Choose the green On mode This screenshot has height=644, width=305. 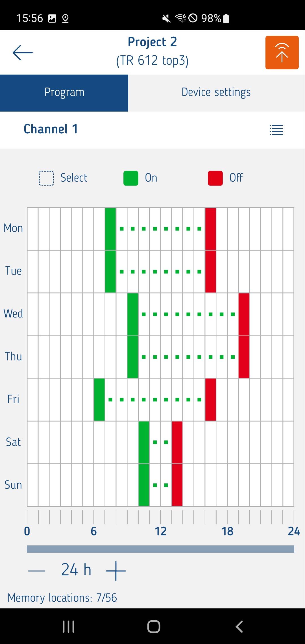(x=131, y=178)
